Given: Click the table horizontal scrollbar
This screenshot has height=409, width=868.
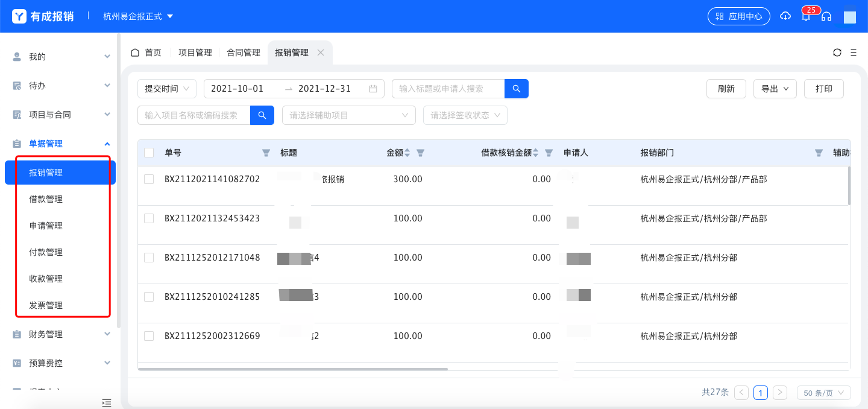Looking at the screenshot, I should pyautogui.click(x=293, y=369).
